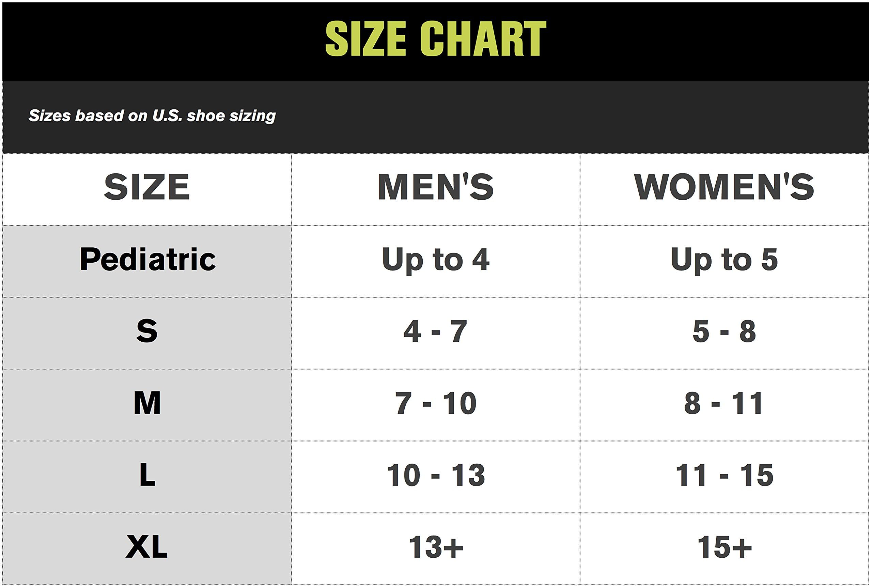872x588 pixels.
Task: Click the women's '5 - 8' cell
Action: (x=724, y=331)
